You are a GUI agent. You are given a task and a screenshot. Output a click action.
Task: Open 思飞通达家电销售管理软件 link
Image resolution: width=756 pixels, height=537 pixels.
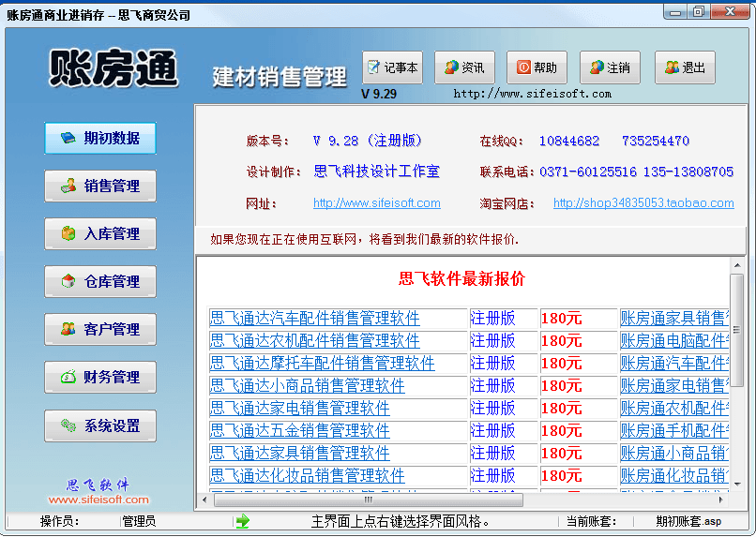[300, 409]
